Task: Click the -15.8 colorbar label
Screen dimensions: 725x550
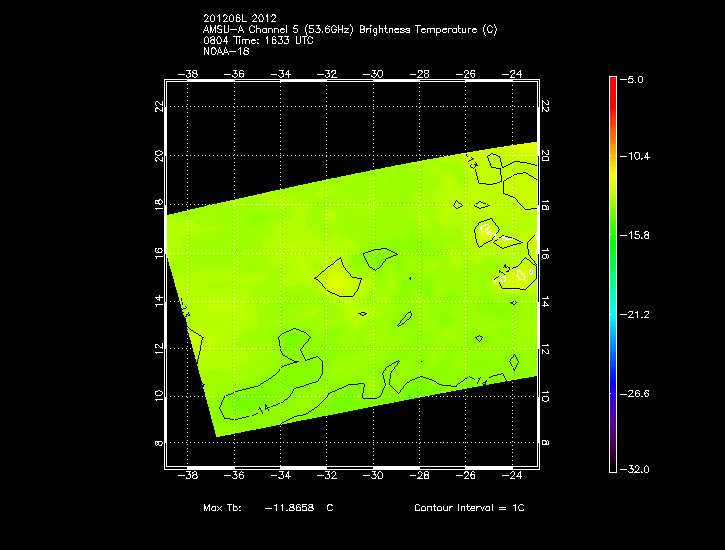Action: 645,236
